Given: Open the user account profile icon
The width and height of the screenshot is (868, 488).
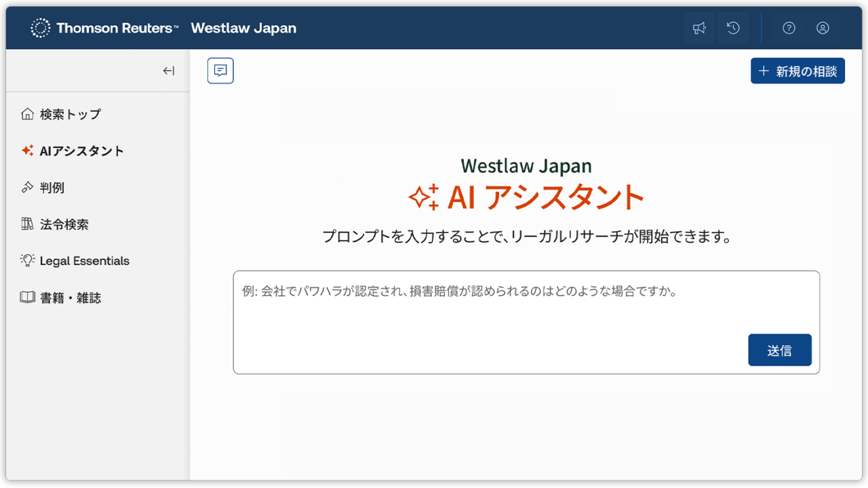Looking at the screenshot, I should (823, 28).
